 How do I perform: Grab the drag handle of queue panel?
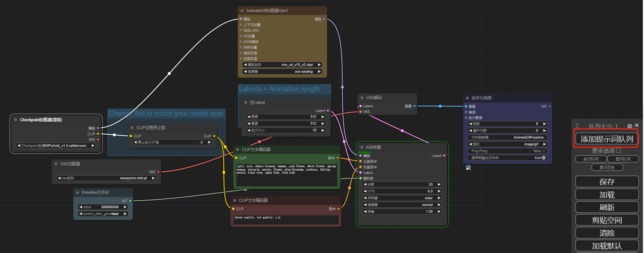pos(577,126)
